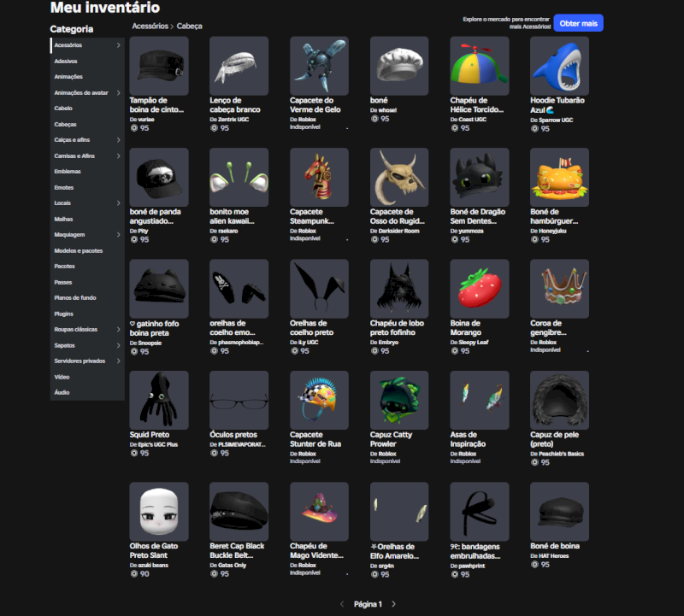Open the Capuz de pele (preto) image
The image size is (684, 616).
[x=560, y=400]
